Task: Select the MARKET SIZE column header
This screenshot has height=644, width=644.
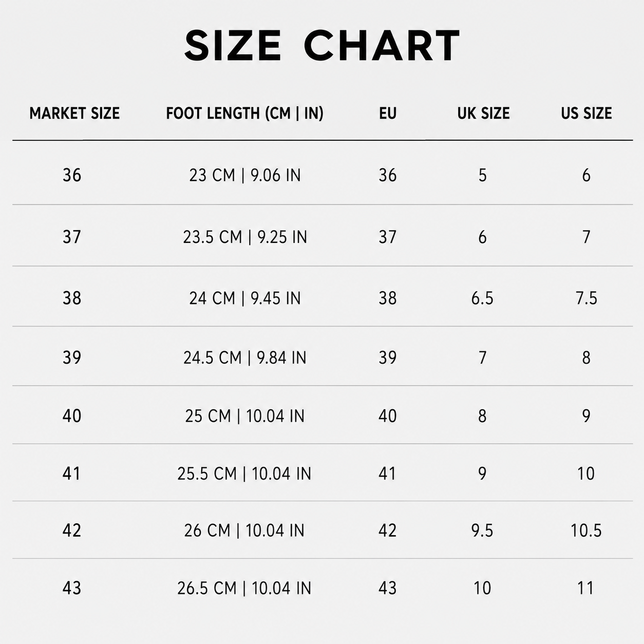Action: (x=74, y=113)
